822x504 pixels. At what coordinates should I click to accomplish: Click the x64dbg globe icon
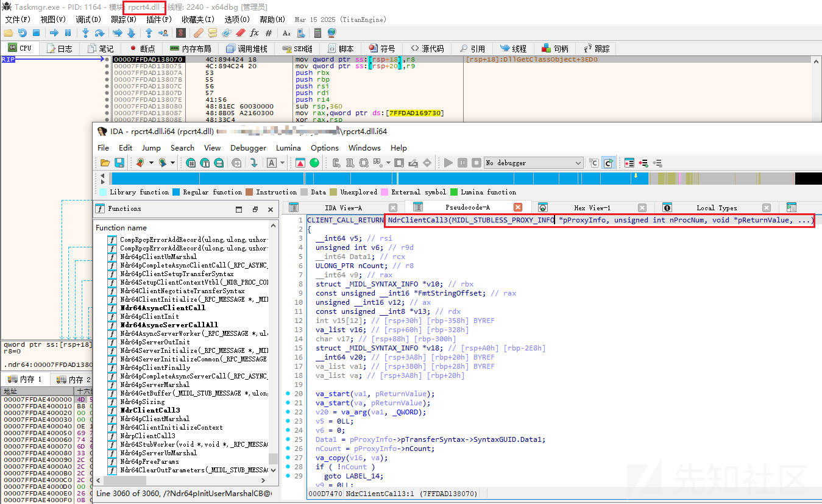pos(331,33)
